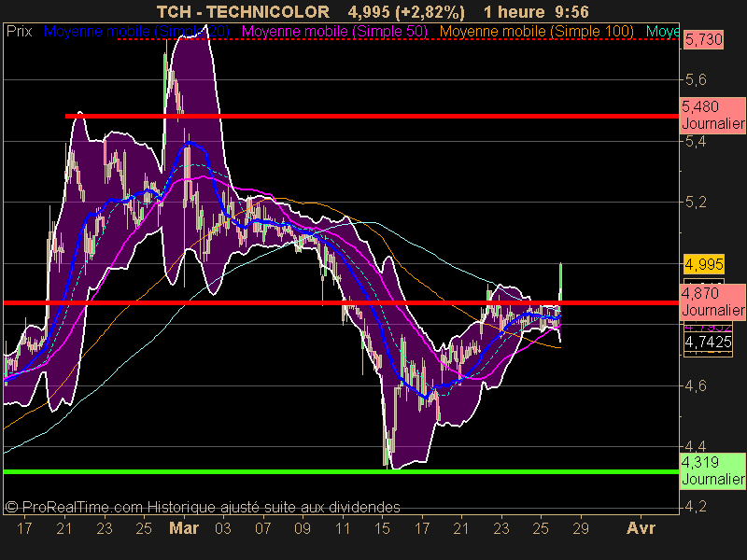747x560 pixels.
Task: Click the 5,480 Journalier resistance label
Action: 712,115
